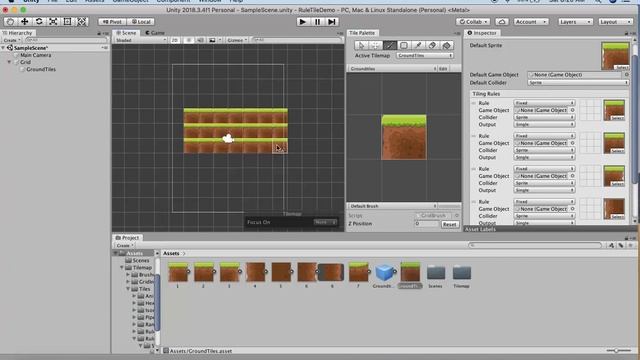Open the Default Game Object picker circle
Image resolution: width=640 pixels, height=360 pixels.
(626, 75)
